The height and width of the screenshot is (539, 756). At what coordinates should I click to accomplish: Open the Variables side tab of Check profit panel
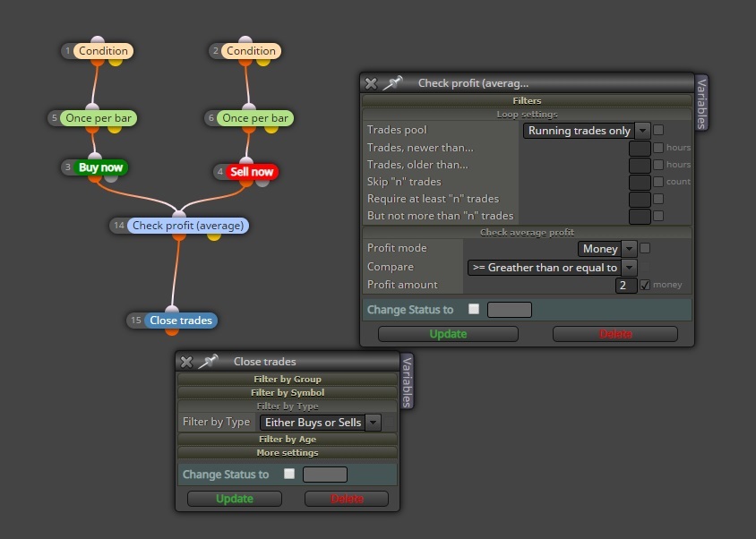tap(701, 103)
